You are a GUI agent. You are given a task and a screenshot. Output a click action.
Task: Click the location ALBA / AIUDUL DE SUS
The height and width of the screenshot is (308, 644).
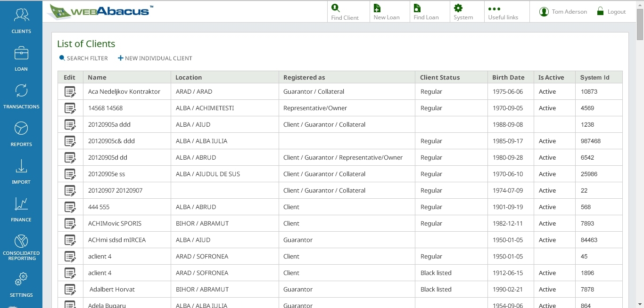tap(208, 174)
